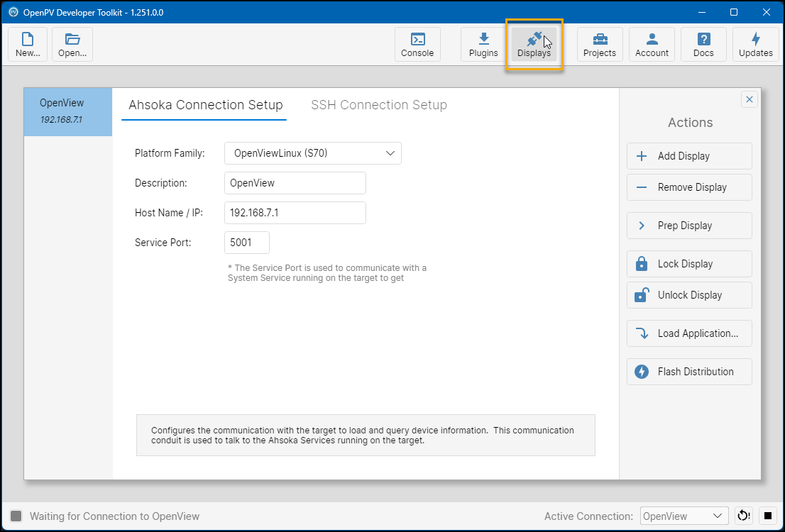Click the 'Active Connection:' label
The width and height of the screenshot is (785, 532).
point(589,516)
